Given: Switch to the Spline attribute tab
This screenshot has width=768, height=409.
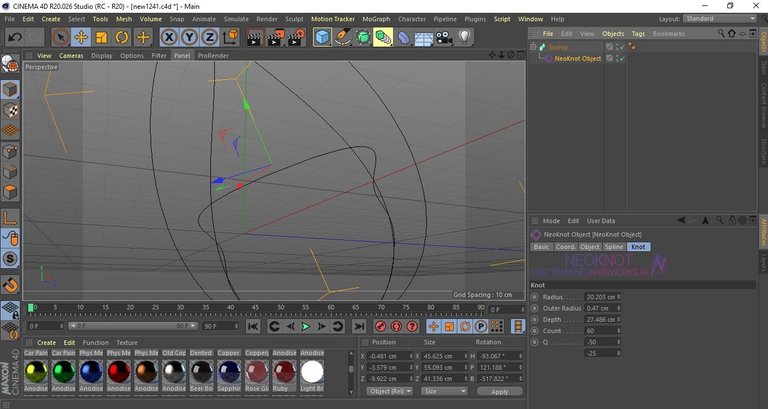Looking at the screenshot, I should coord(614,247).
